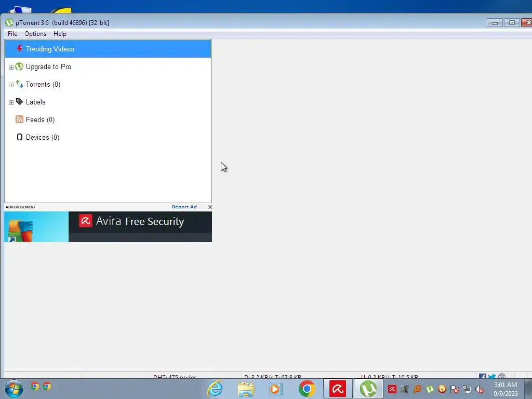Click the uTorrent logo in the title bar
The width and height of the screenshot is (532, 399).
pos(9,23)
